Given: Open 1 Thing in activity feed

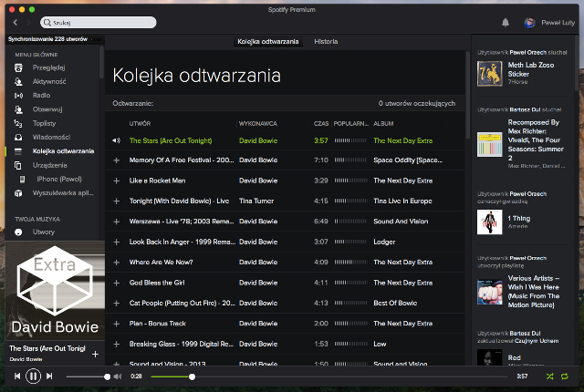Looking at the screenshot, I should 519,219.
